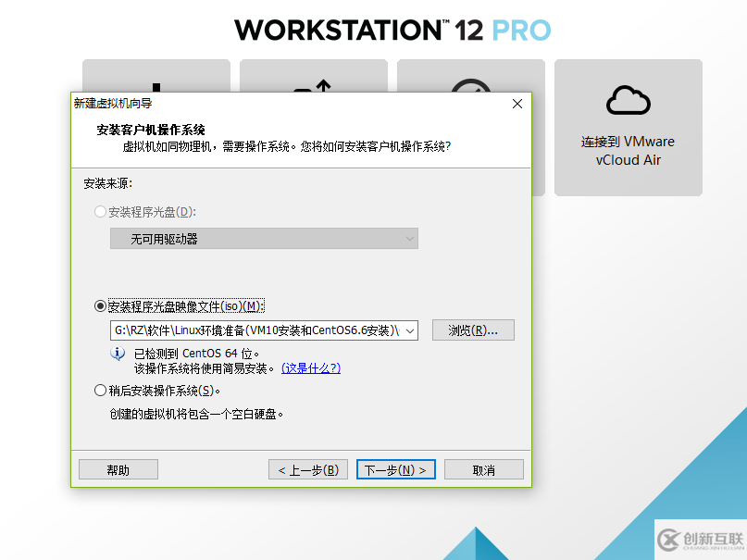The width and height of the screenshot is (747, 560).
Task: Expand the ISO path dropdown arrow
Action: click(410, 330)
